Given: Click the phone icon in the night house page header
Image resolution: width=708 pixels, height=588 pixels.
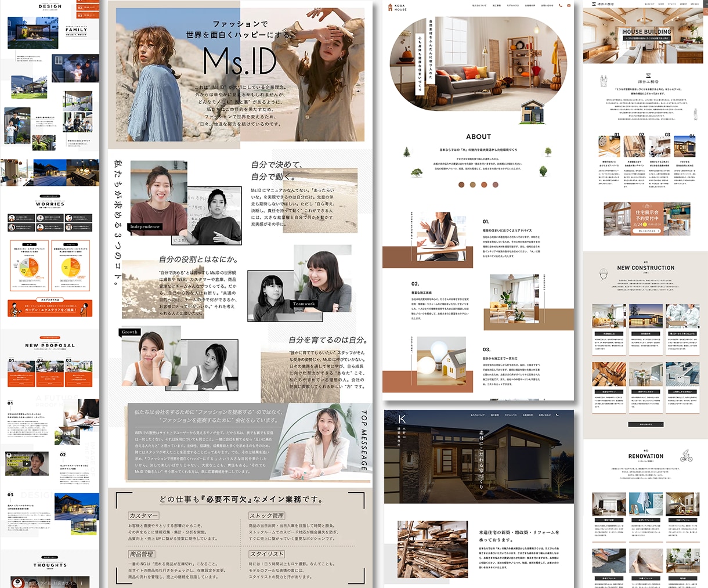Looking at the screenshot, I should point(558,415).
